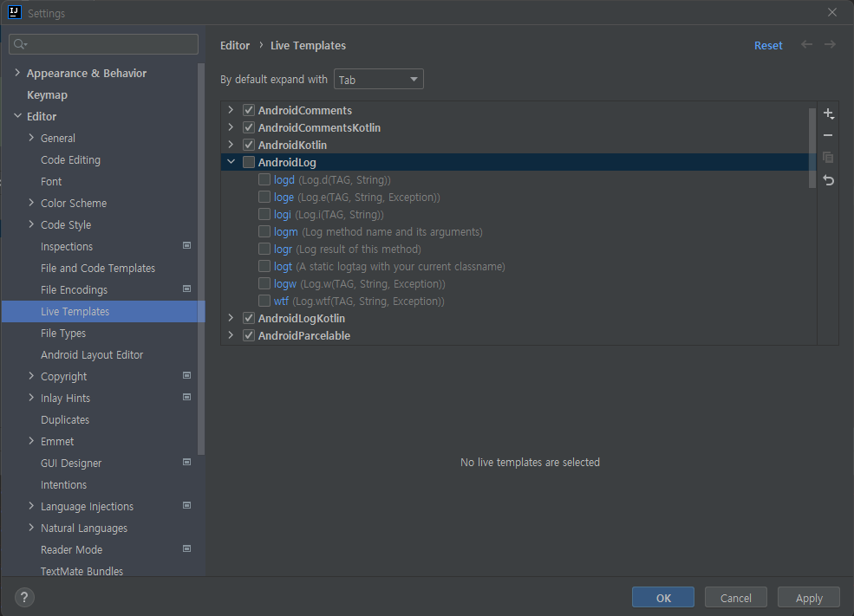Enable the loge template checkbox

pos(264,197)
